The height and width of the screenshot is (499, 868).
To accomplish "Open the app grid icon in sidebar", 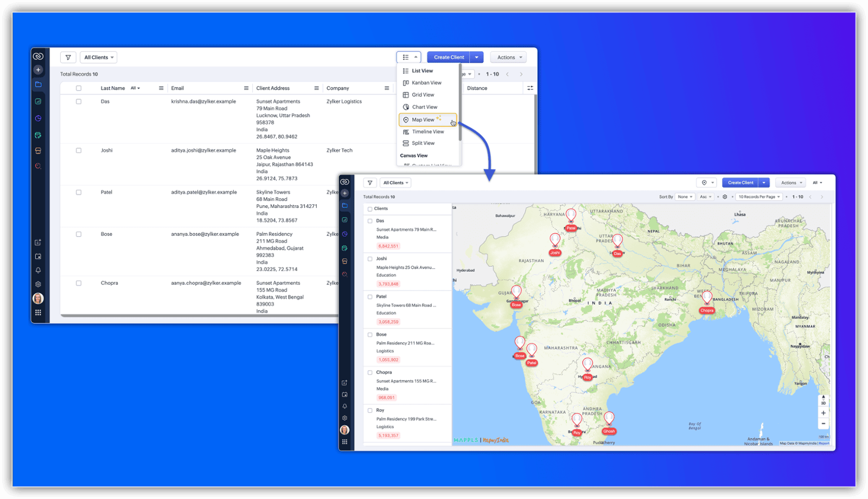I will [x=38, y=313].
